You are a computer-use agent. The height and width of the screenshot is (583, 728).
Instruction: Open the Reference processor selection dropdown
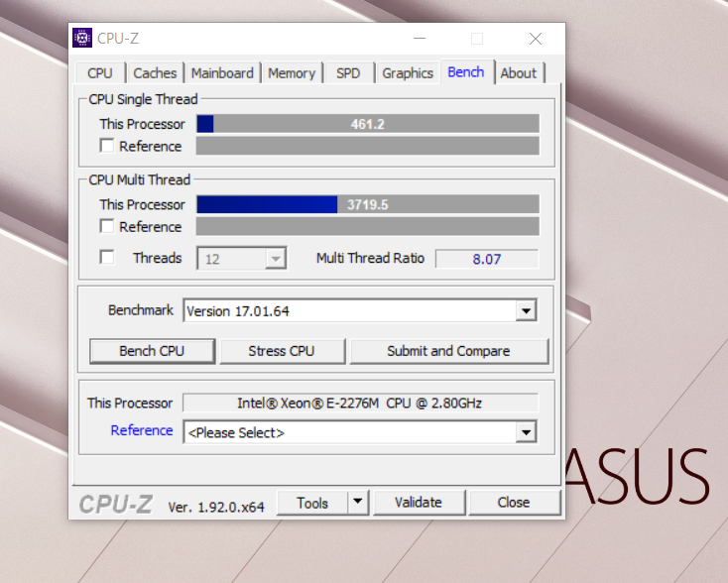[x=526, y=432]
